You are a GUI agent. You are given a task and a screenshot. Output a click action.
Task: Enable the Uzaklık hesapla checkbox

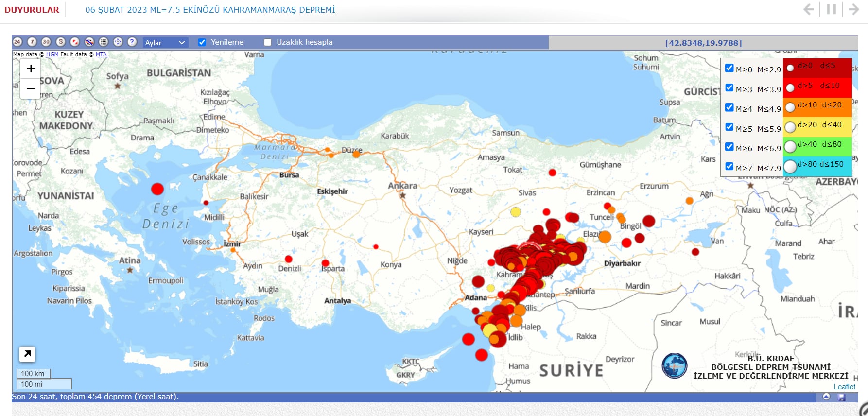point(267,42)
